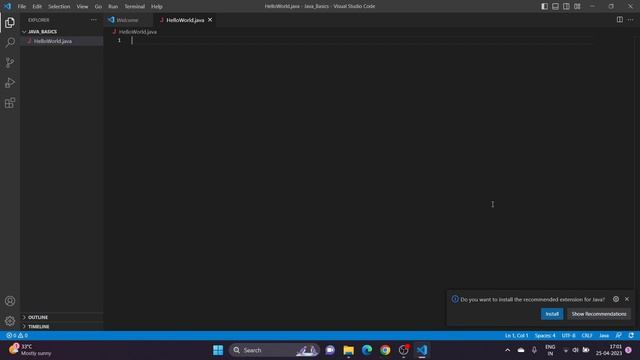Viewport: 640px width, 360px height.
Task: Click the errors and warnings status indicator
Action: (17, 335)
